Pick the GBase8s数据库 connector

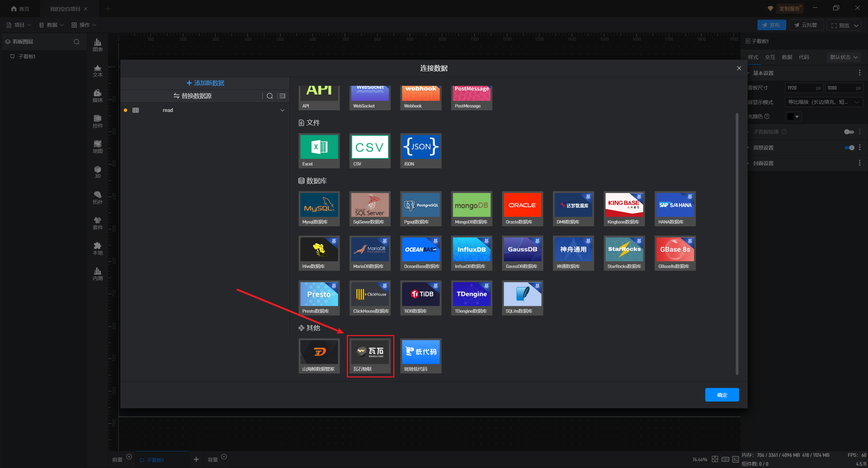point(675,253)
